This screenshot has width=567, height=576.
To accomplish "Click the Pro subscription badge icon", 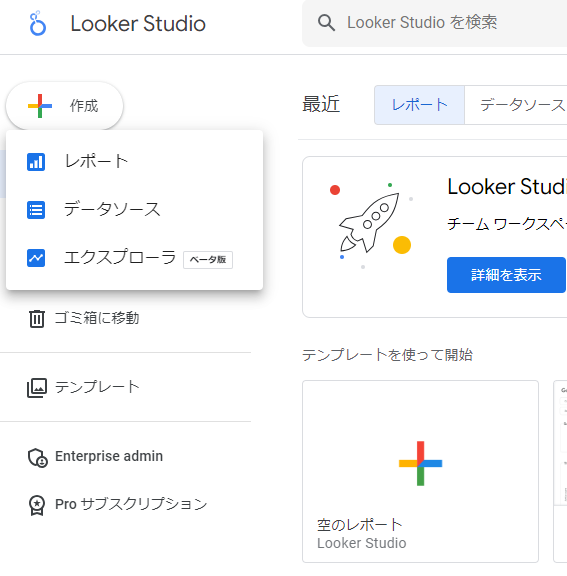I will click(37, 505).
